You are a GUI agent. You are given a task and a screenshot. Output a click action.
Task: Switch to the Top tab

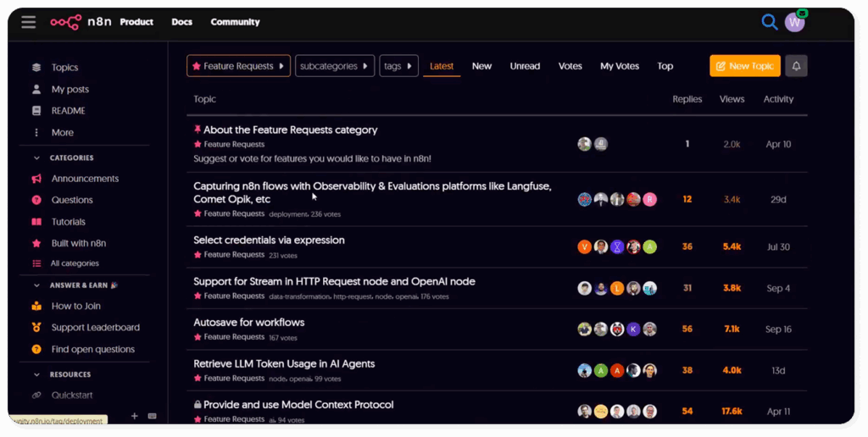click(x=665, y=66)
